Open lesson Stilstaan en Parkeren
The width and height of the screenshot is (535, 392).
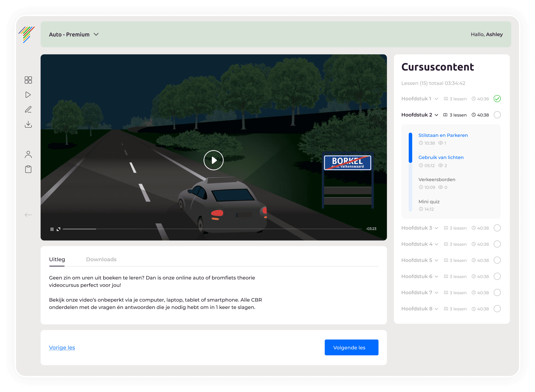pyautogui.click(x=443, y=135)
